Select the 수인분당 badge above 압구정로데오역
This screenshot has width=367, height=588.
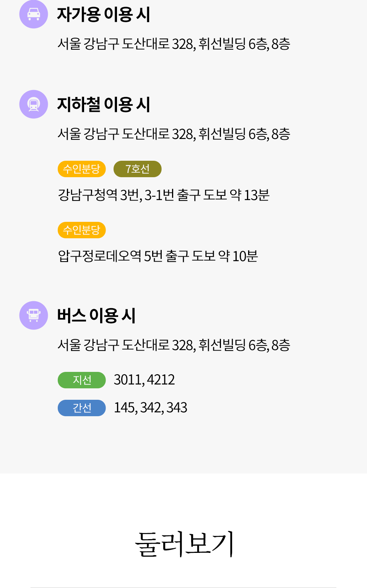point(82,230)
